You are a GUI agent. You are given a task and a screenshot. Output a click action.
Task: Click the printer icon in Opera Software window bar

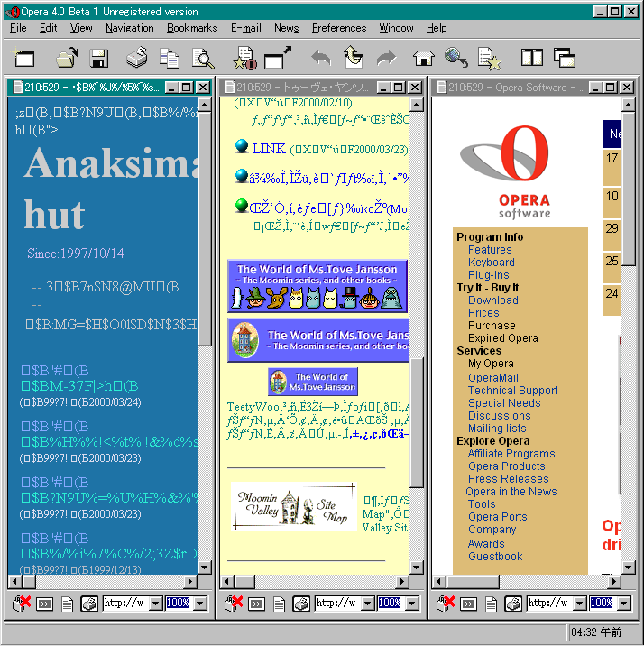pyautogui.click(x=513, y=604)
